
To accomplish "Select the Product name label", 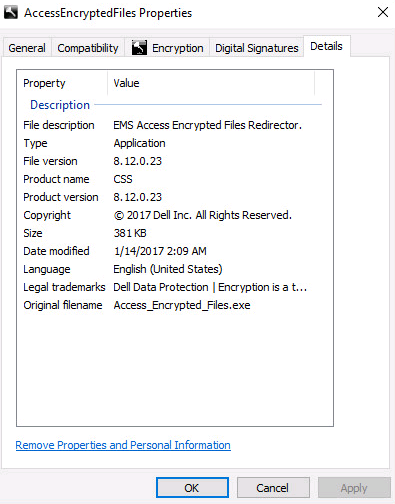I will coord(56,179).
